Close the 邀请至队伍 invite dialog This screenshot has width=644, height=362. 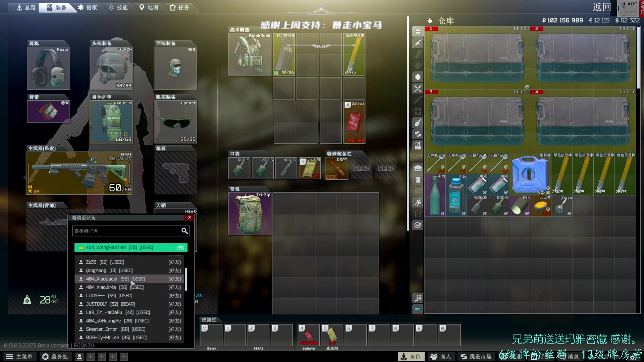[x=190, y=217]
